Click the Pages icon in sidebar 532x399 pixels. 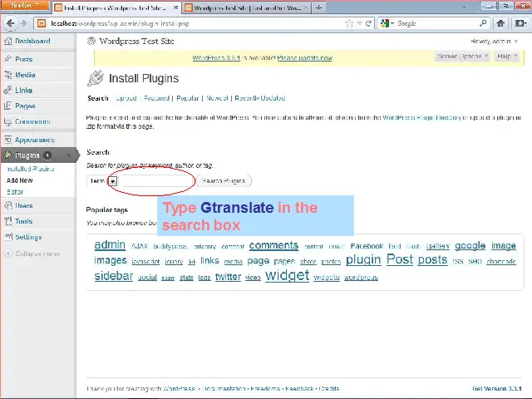click(7, 106)
